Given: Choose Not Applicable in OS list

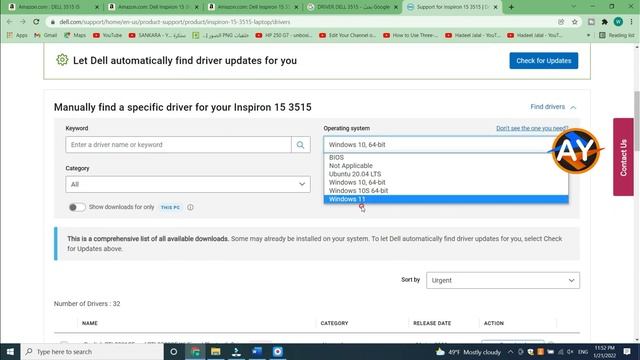Looking at the screenshot, I should (x=446, y=166).
